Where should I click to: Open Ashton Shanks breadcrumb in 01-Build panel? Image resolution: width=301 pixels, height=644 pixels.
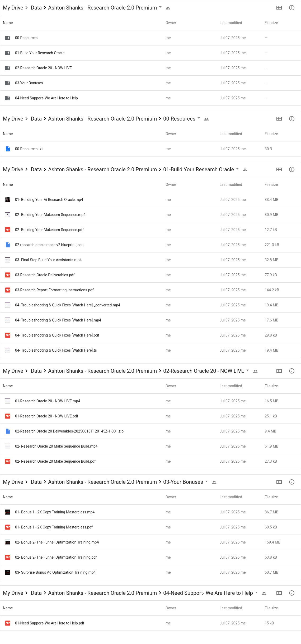tap(102, 169)
